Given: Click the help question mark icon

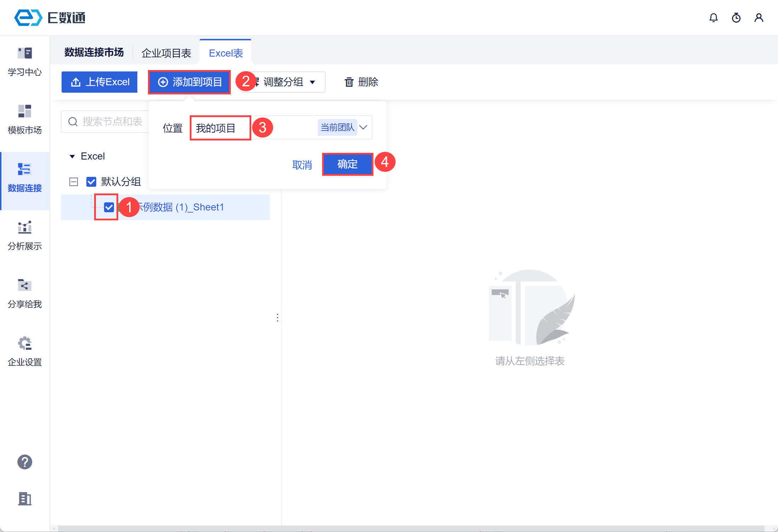Looking at the screenshot, I should click(x=25, y=462).
